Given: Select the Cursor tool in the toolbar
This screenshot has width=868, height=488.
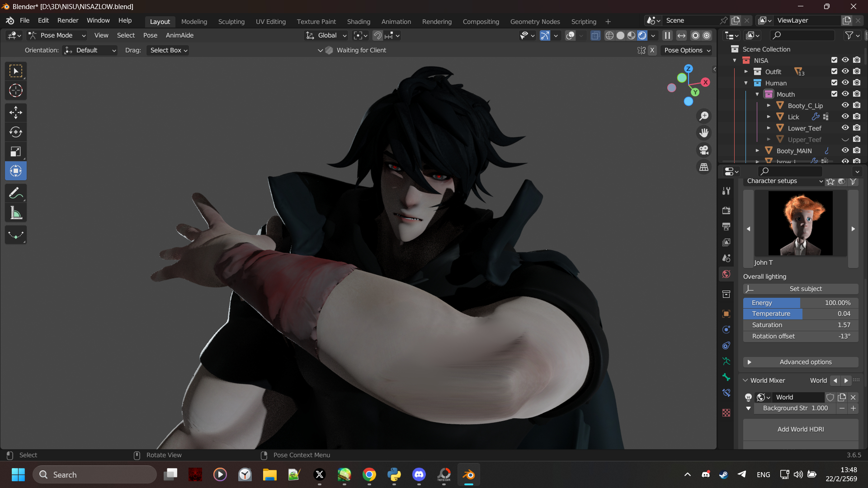Looking at the screenshot, I should click(16, 91).
